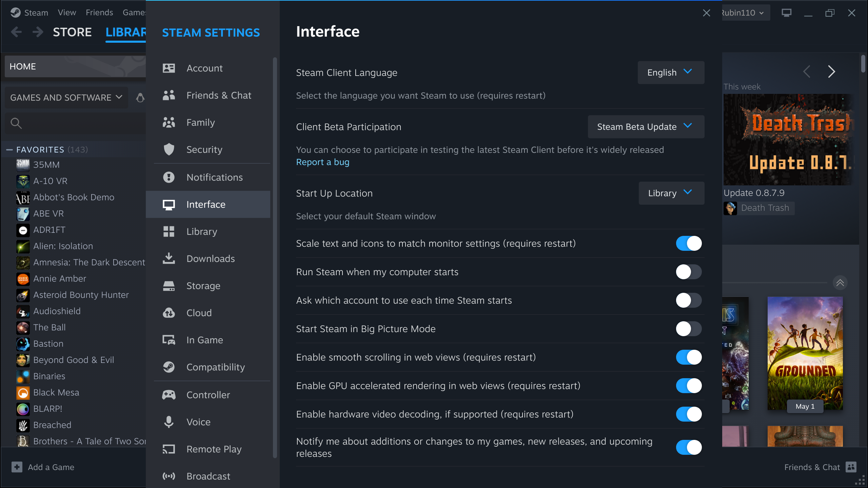868x488 pixels.
Task: Select the Controller gamepad icon
Action: click(x=169, y=395)
